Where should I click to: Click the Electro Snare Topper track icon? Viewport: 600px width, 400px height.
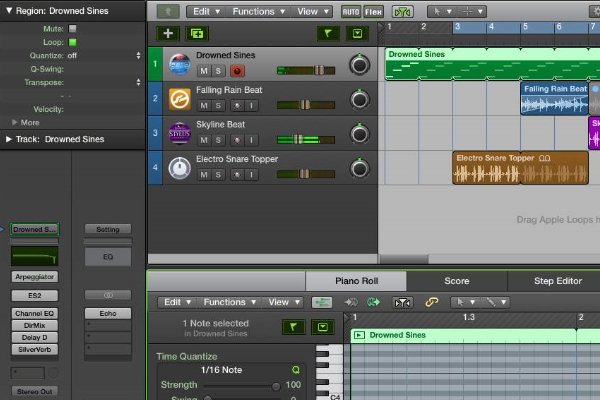coord(179,167)
